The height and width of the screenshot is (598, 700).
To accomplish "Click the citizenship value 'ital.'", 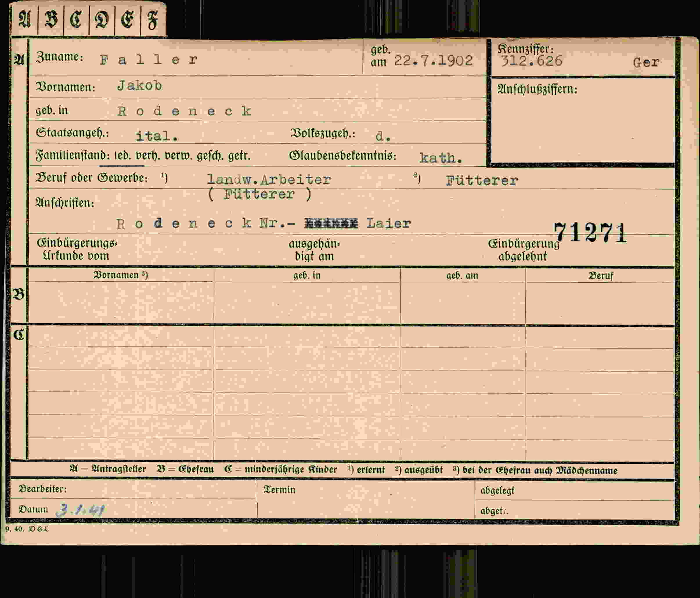I will tap(157, 136).
